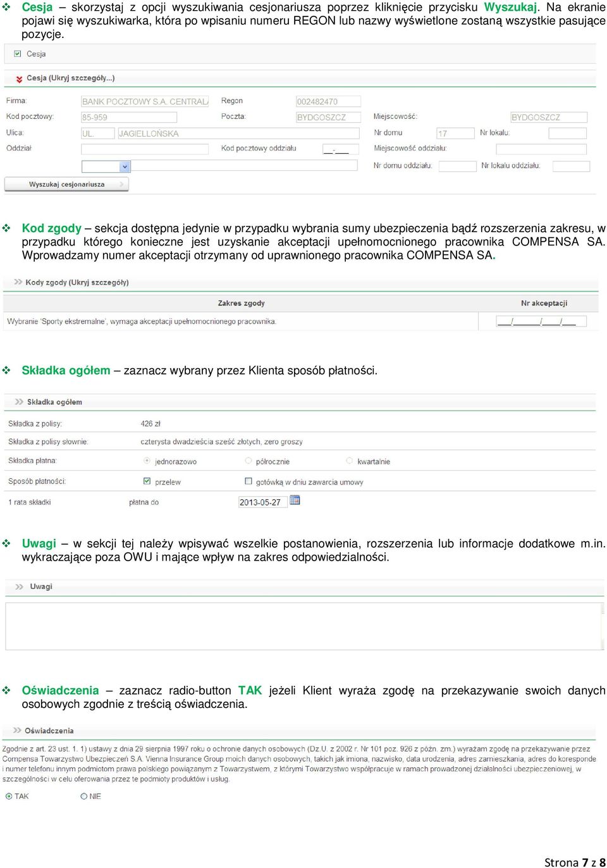
Task: Click the branch street name field beside dropdown
Action: point(244,166)
